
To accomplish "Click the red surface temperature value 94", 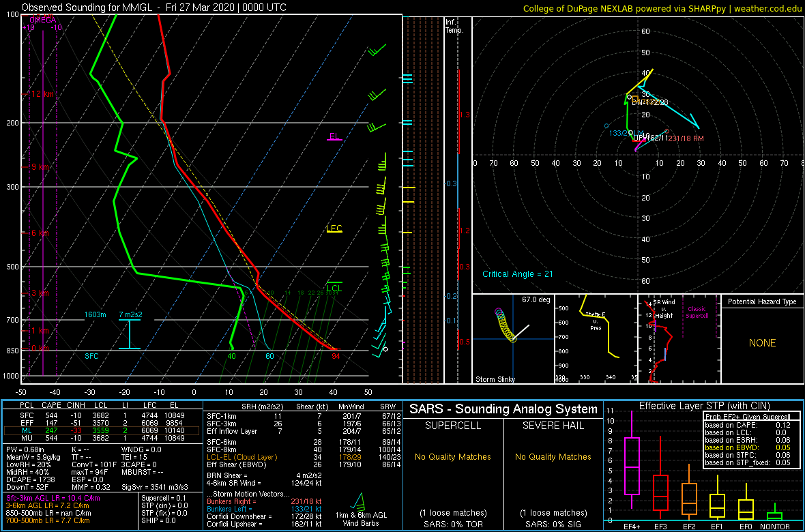I will pos(336,356).
